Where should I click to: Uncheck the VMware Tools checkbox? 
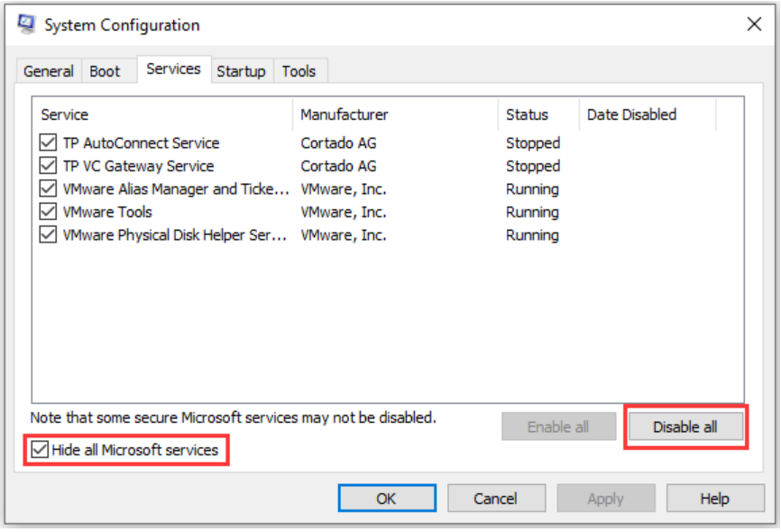click(x=49, y=212)
